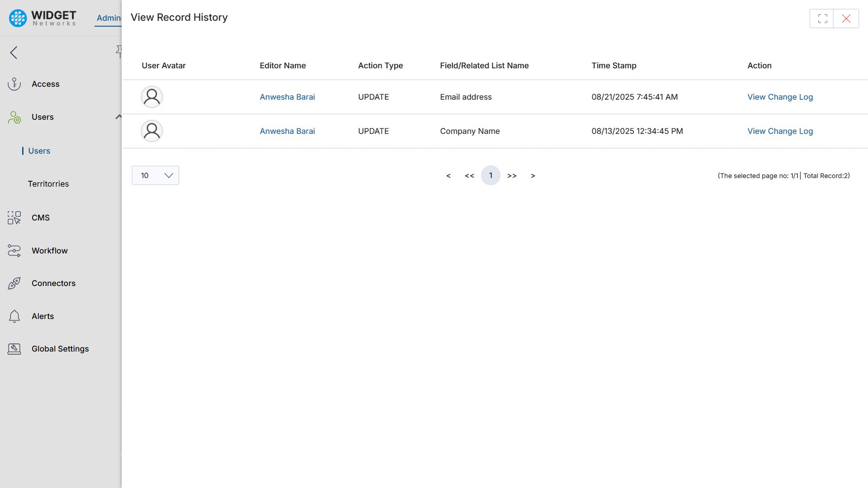Collapse the Users section chevron

coord(118,117)
